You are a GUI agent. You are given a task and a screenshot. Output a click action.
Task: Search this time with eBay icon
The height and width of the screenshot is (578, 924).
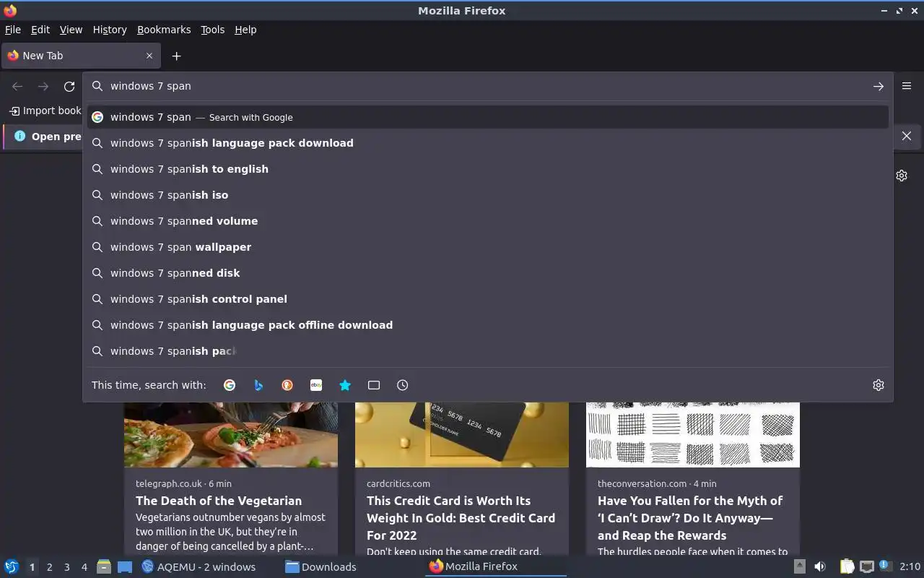point(316,385)
